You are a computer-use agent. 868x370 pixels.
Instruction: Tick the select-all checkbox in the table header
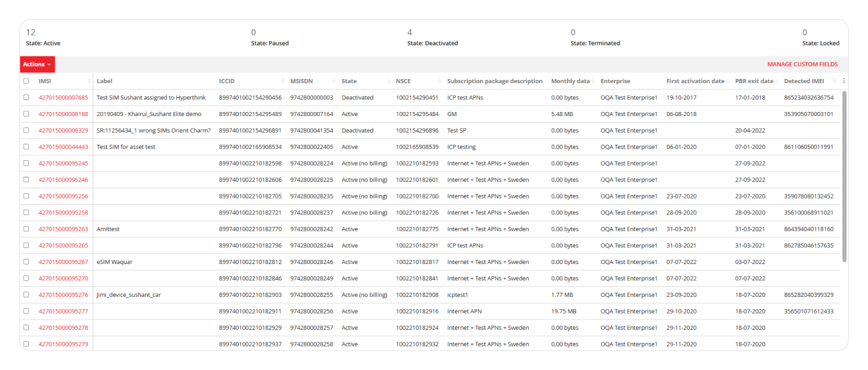pyautogui.click(x=26, y=81)
